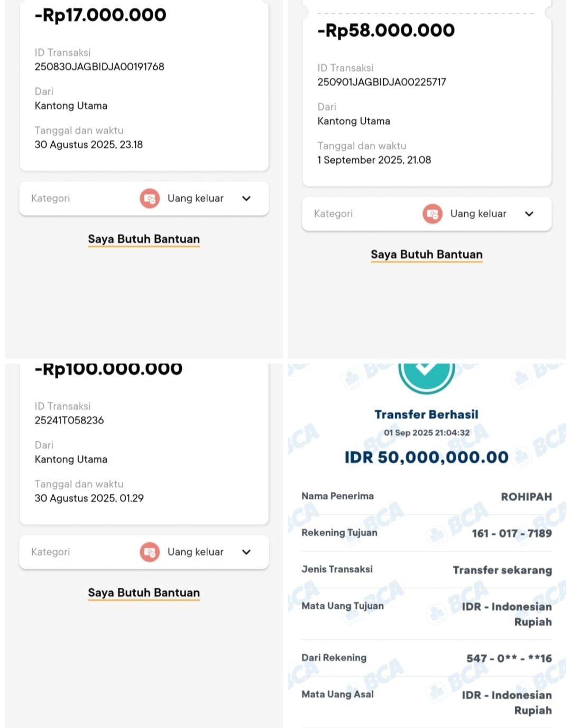Open the Kategori chevron below the Rp58.000.000 receipt
The image size is (571, 728).
coord(529,214)
